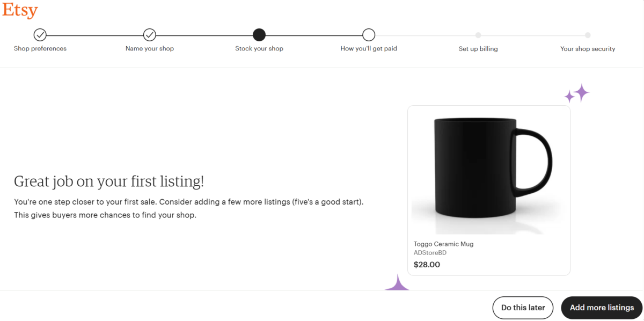Select the Set up billing label
Viewport: 644px width, 321px height.
pyautogui.click(x=478, y=48)
